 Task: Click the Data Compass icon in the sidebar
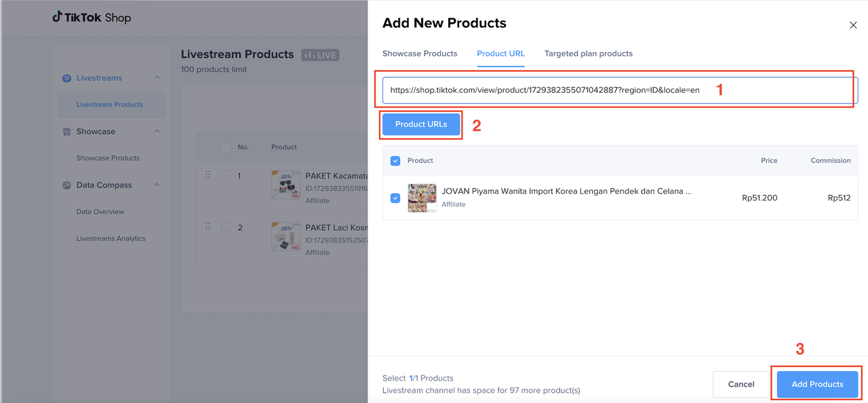[66, 184]
